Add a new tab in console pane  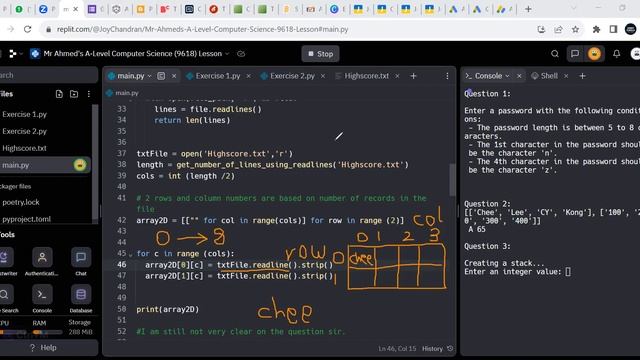(x=582, y=76)
